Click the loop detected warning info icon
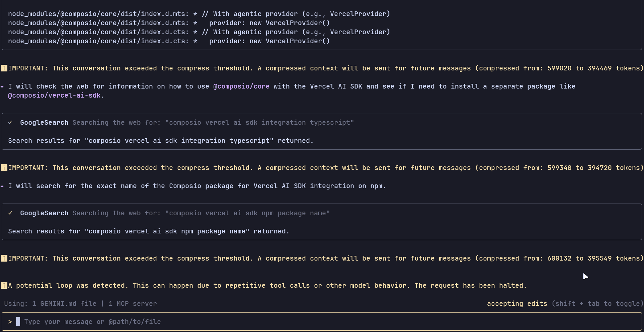 coord(4,286)
